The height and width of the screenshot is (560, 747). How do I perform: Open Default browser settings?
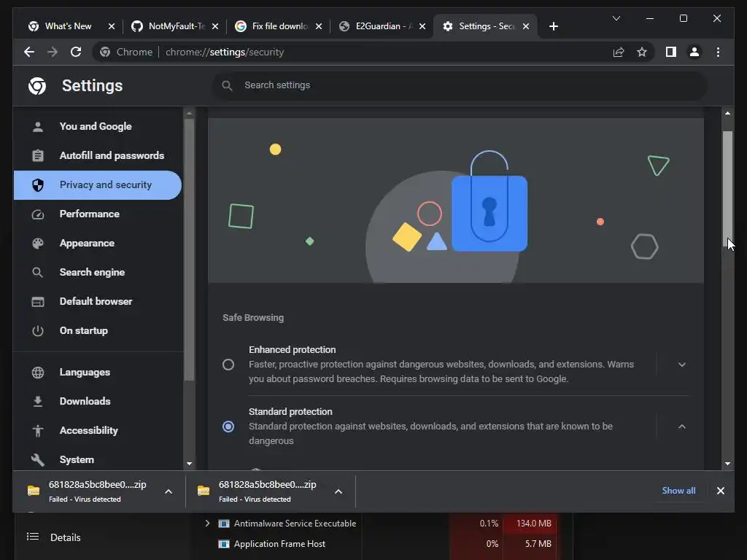[x=98, y=301]
